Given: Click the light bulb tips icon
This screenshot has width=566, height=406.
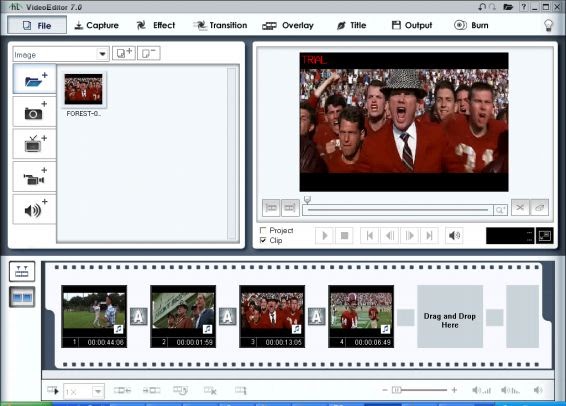Looking at the screenshot, I should [x=548, y=25].
